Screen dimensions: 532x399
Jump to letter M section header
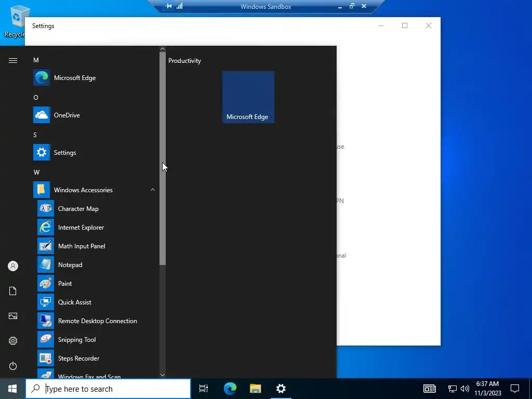[36, 60]
